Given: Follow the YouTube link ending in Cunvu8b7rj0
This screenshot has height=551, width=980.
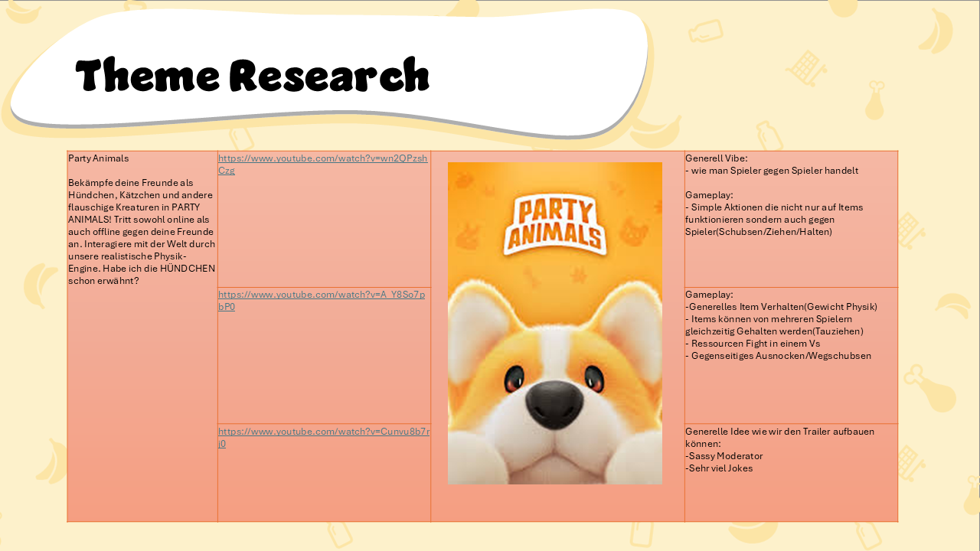Looking at the screenshot, I should tap(324, 438).
